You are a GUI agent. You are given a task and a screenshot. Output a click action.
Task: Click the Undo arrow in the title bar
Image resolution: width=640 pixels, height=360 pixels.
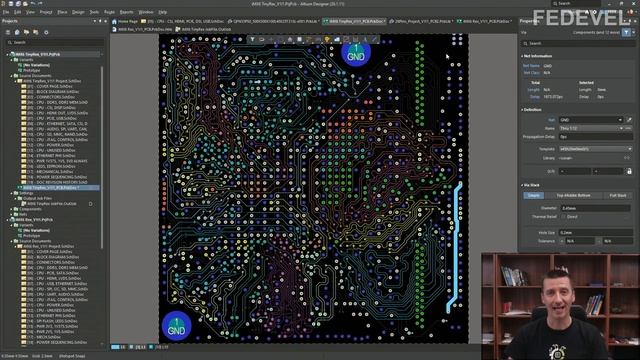(33, 4)
